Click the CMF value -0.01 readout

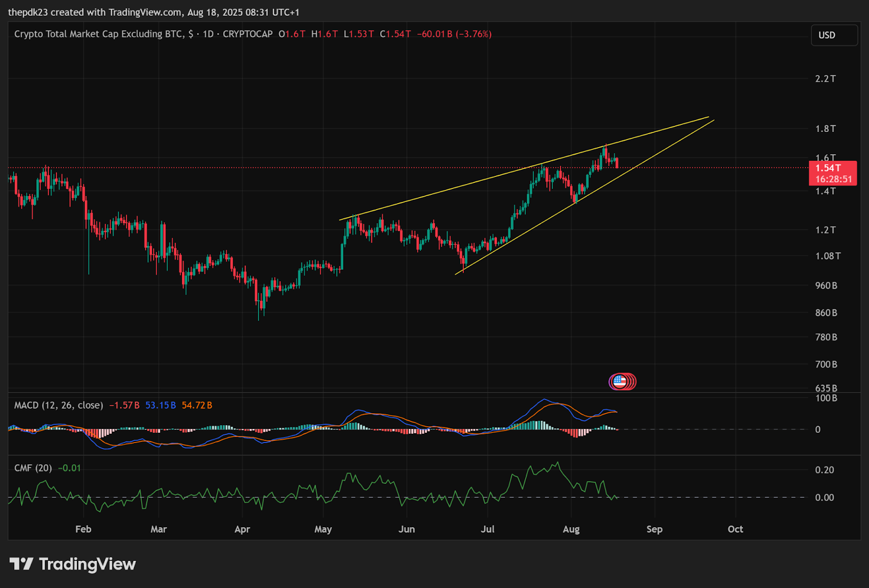coord(70,468)
